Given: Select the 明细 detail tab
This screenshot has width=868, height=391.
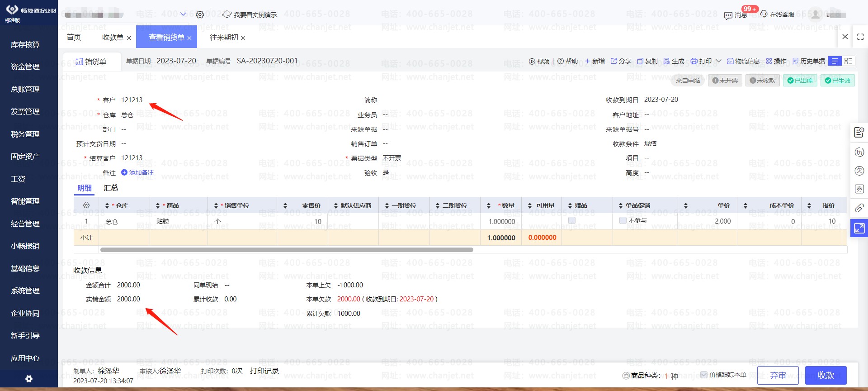Looking at the screenshot, I should coord(84,188).
